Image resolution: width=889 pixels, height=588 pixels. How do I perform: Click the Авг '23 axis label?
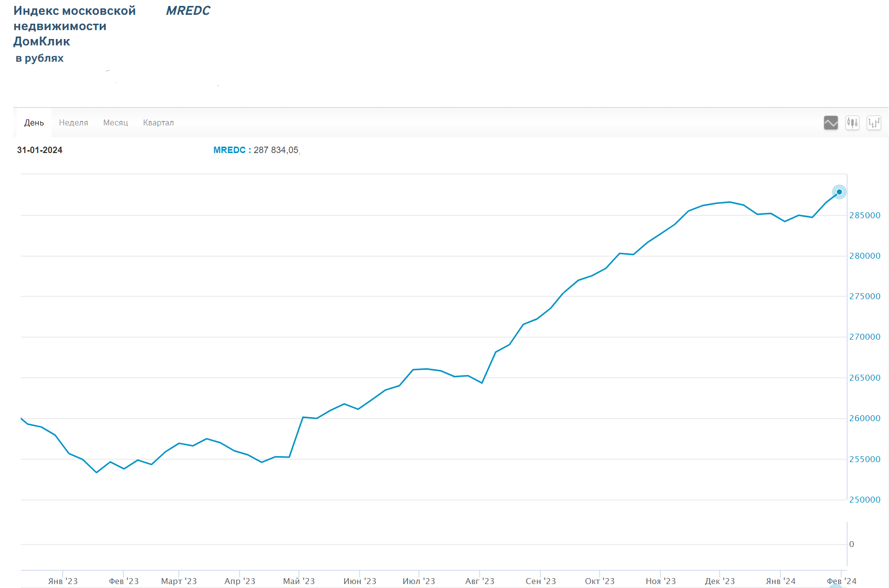(480, 581)
